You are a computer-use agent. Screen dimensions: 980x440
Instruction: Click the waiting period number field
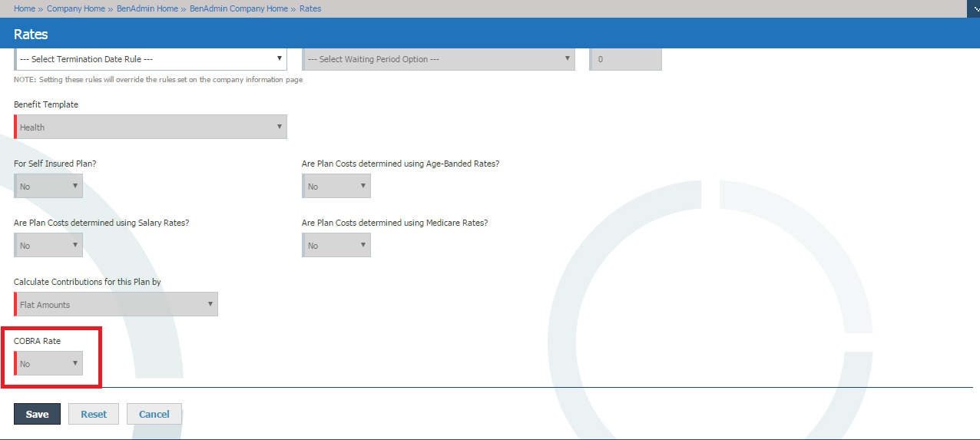626,59
